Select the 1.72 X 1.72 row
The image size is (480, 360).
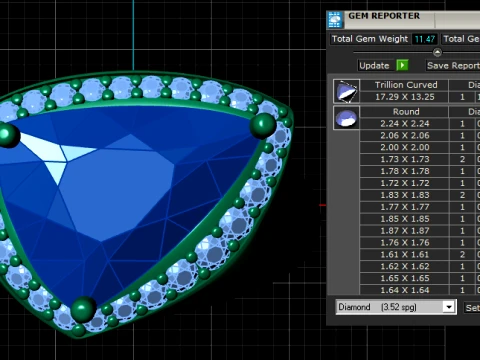(x=420, y=183)
